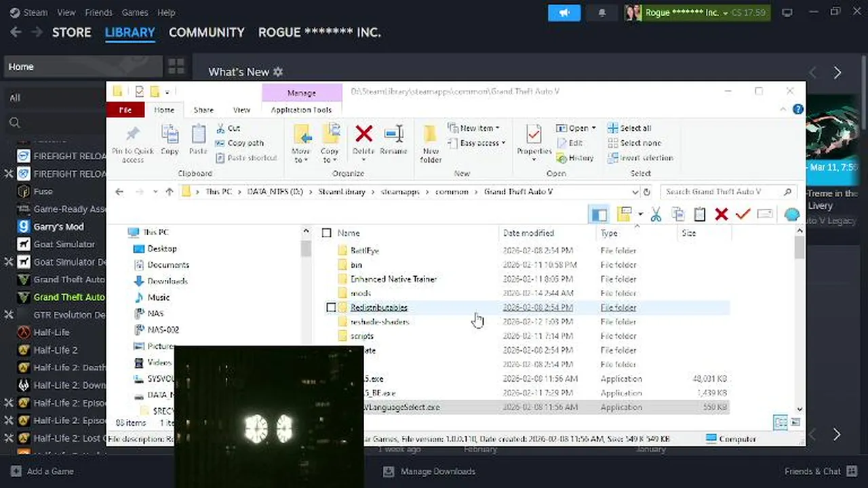The height and width of the screenshot is (488, 868).
Task: Click History in the Open group
Action: (x=575, y=158)
